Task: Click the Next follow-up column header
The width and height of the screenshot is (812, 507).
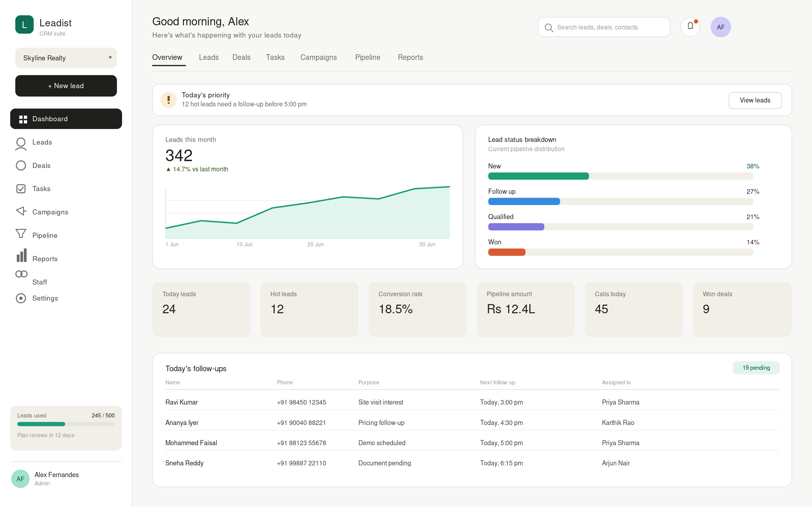Action: click(x=497, y=382)
